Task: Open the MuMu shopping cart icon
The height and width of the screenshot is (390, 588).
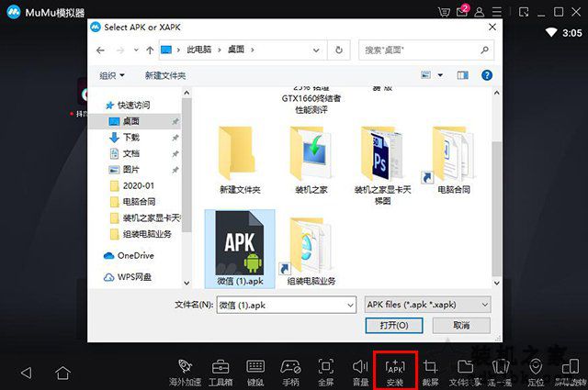Action: point(444,12)
